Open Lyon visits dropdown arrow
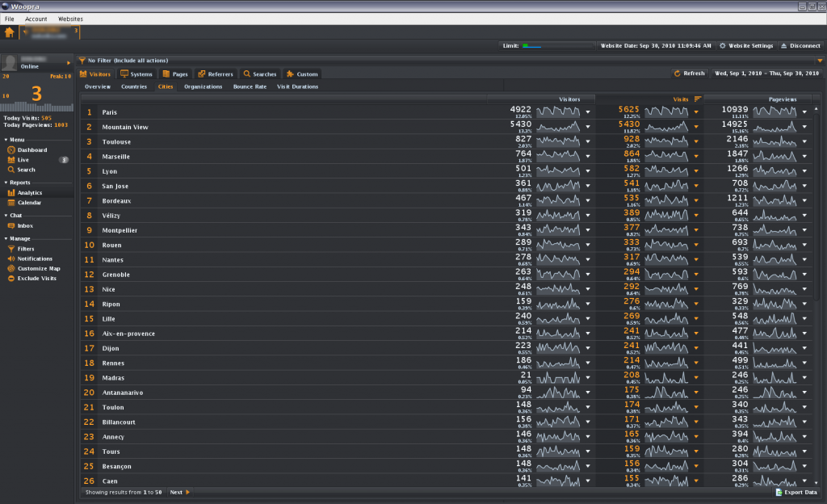Image resolution: width=827 pixels, height=504 pixels. click(x=695, y=171)
